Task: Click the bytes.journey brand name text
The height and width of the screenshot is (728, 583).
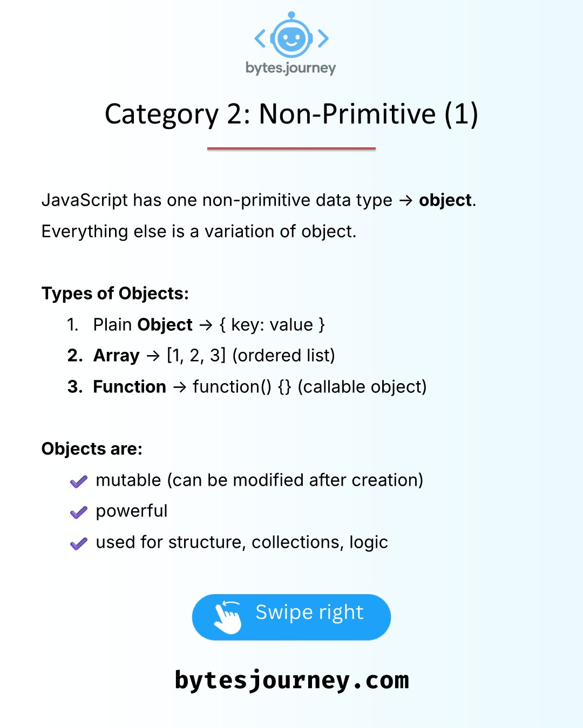Action: (x=290, y=68)
